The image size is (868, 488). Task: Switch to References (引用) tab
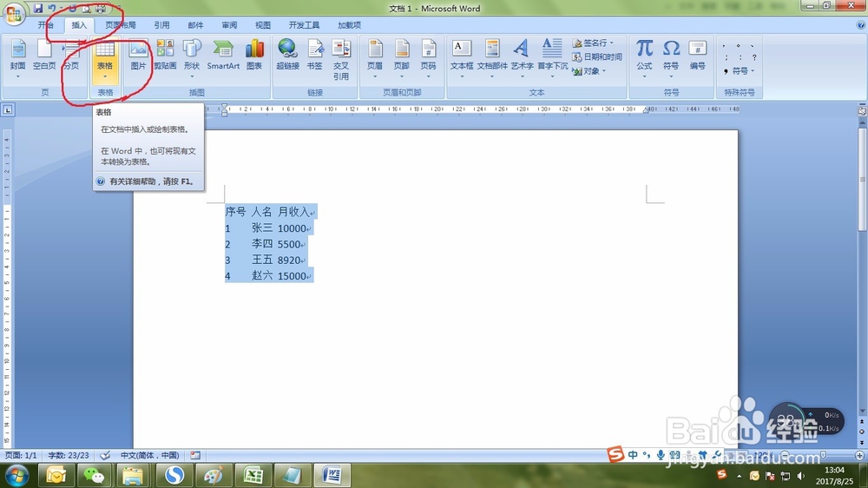pyautogui.click(x=161, y=25)
